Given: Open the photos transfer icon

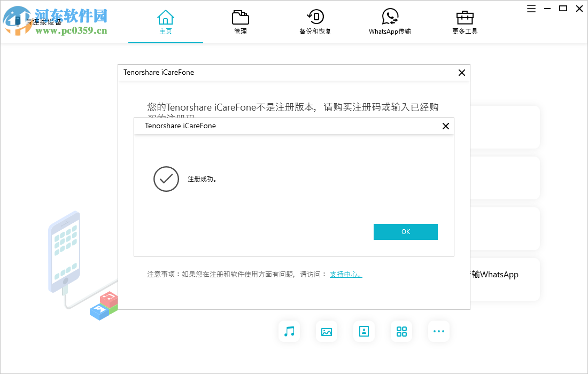Looking at the screenshot, I should [x=327, y=331].
